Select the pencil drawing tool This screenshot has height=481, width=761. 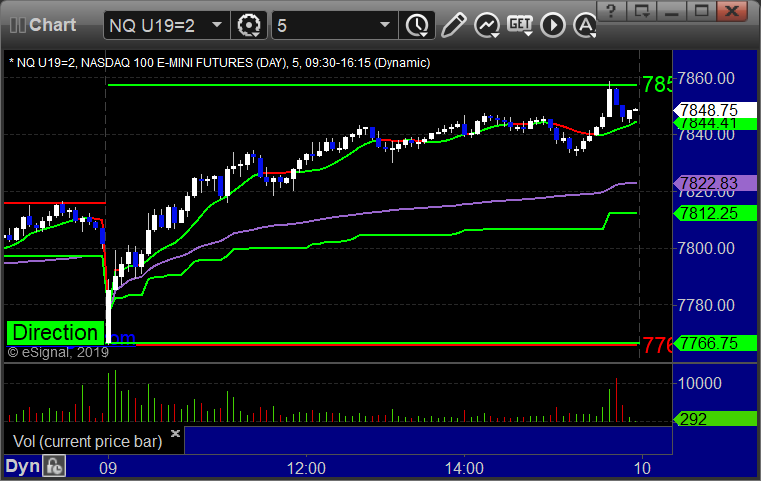(453, 25)
